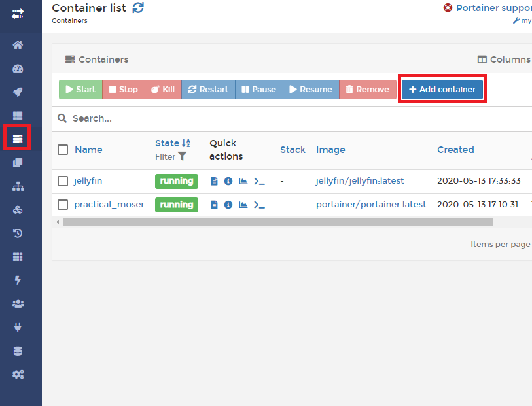
Task: Open the Networks sitemap icon in sidebar
Action: [18, 186]
